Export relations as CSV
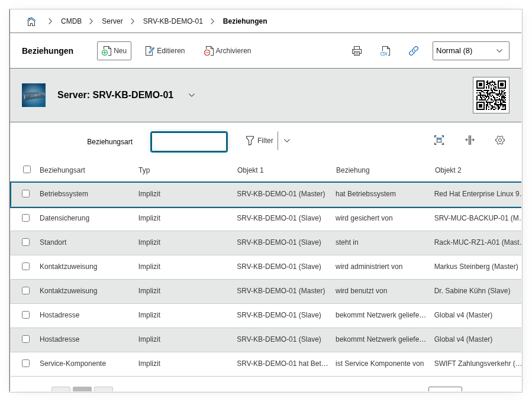This screenshot has width=532, height=402. pos(385,51)
